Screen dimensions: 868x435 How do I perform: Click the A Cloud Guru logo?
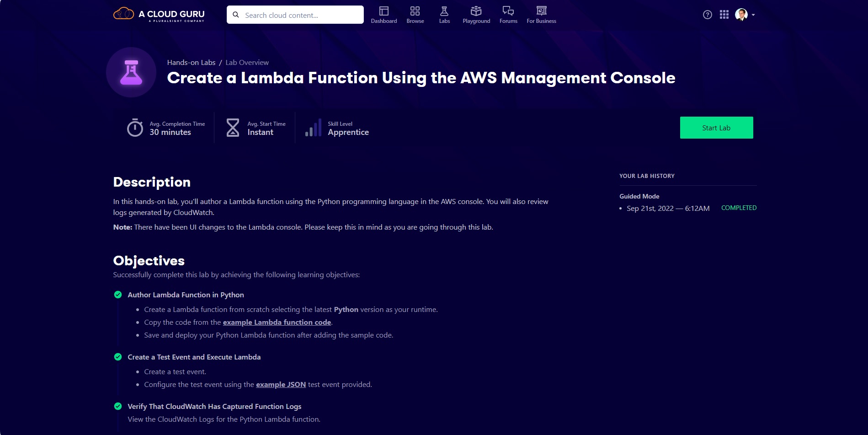click(159, 15)
